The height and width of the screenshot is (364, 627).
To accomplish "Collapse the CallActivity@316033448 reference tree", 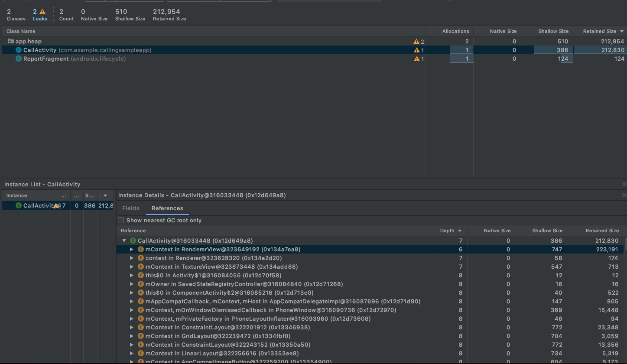I will pos(124,240).
